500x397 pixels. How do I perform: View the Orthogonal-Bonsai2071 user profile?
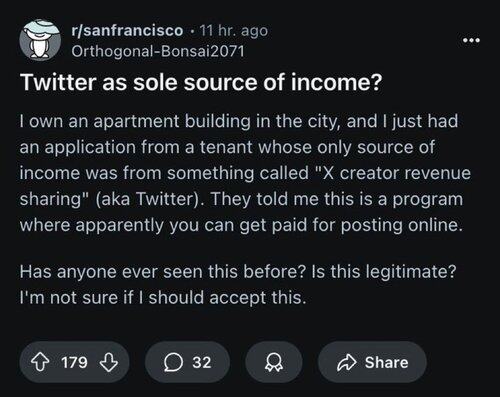click(158, 51)
